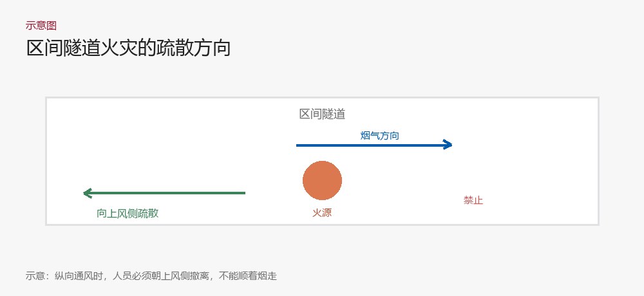Viewport: 644px width, 296px height.
Task: Select the green evacuation arrow
Action: tap(164, 193)
